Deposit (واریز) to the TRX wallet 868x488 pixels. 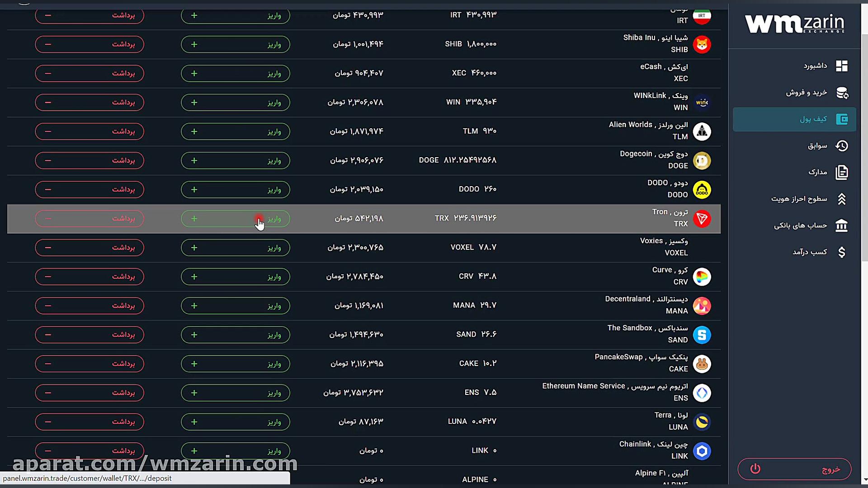[x=235, y=219]
